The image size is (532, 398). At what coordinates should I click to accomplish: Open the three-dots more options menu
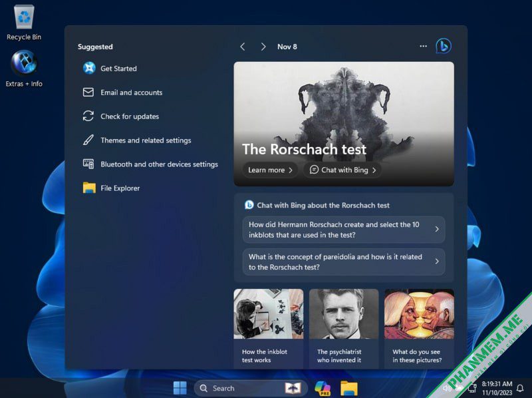423,46
